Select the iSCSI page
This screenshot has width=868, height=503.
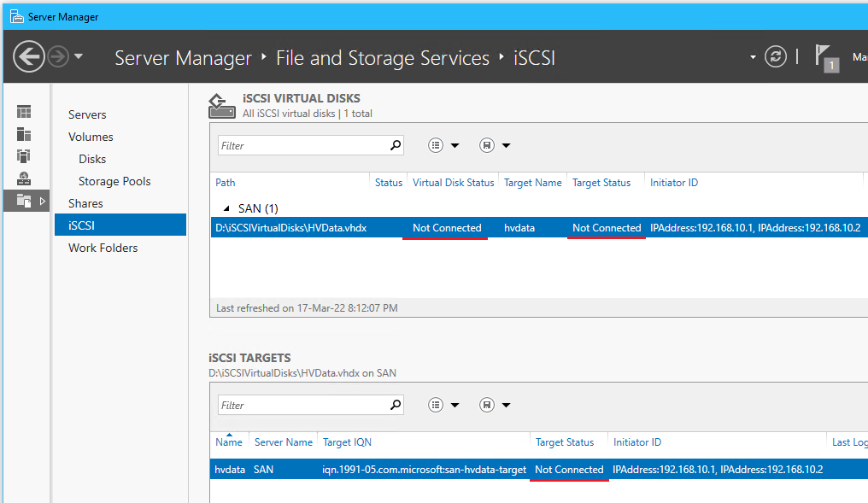point(120,225)
